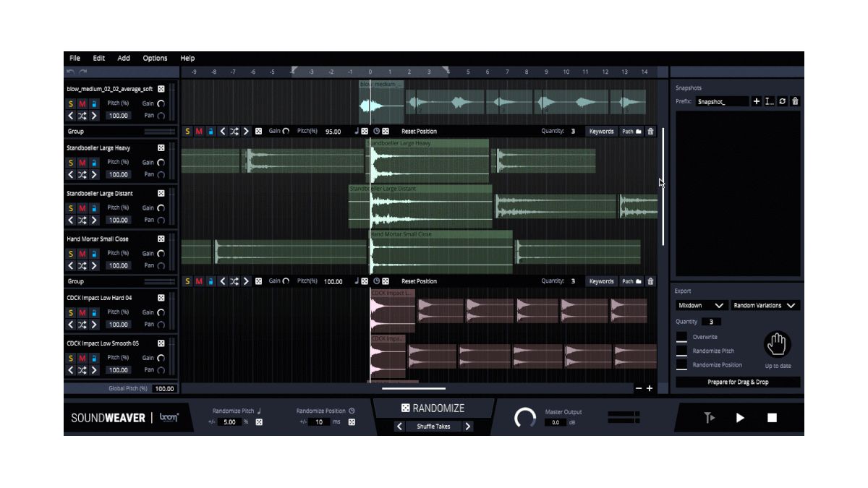Click the RANDOMIZE button
868x488 pixels.
[x=433, y=408]
